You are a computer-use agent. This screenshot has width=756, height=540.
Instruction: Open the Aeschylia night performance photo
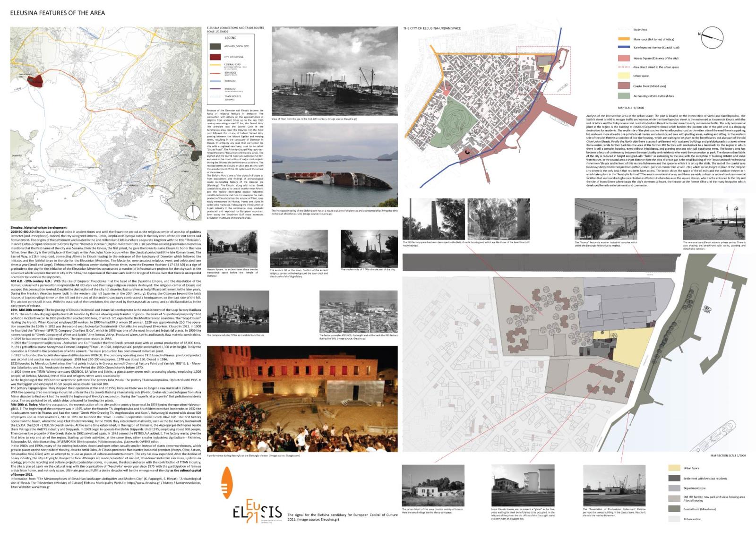pyautogui.click(x=302, y=399)
